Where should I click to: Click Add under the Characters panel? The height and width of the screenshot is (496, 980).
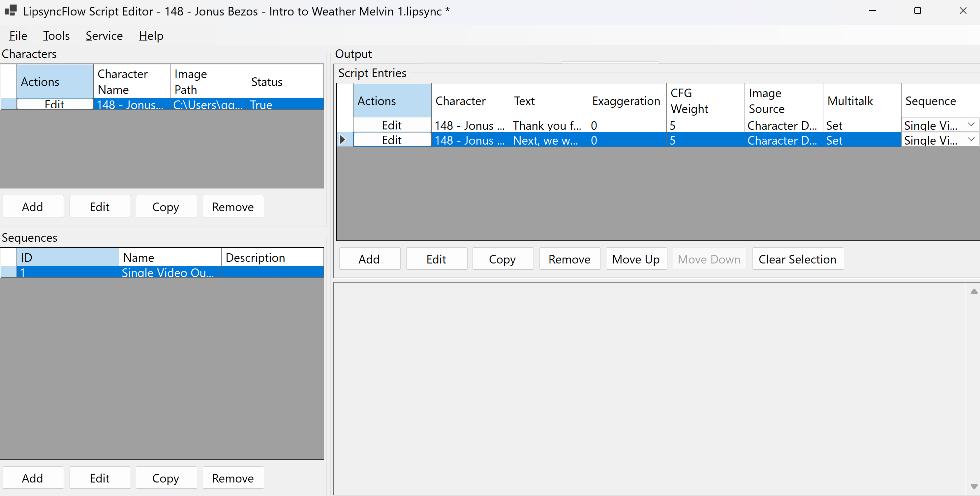33,207
